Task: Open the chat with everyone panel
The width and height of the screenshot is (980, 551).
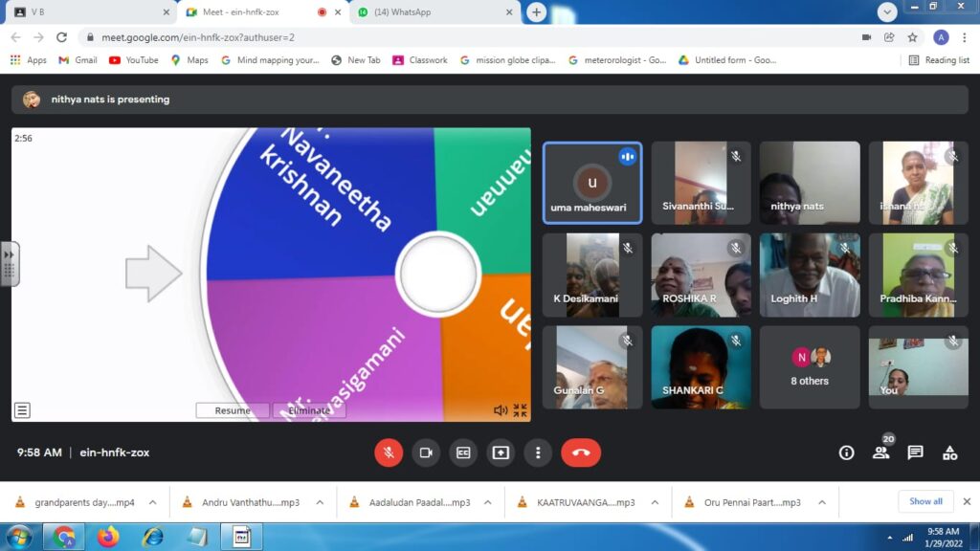Action: [x=916, y=452]
